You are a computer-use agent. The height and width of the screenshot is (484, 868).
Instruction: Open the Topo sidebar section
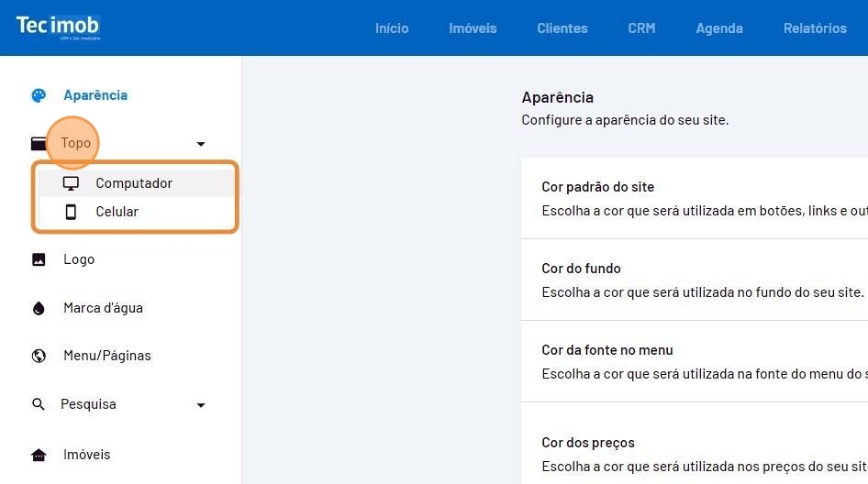(76, 143)
